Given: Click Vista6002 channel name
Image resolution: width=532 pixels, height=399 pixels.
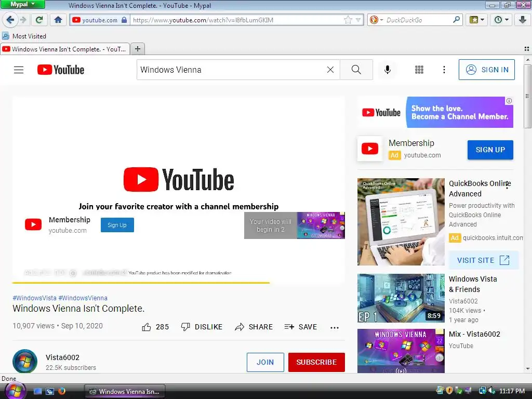Looking at the screenshot, I should 62,357.
